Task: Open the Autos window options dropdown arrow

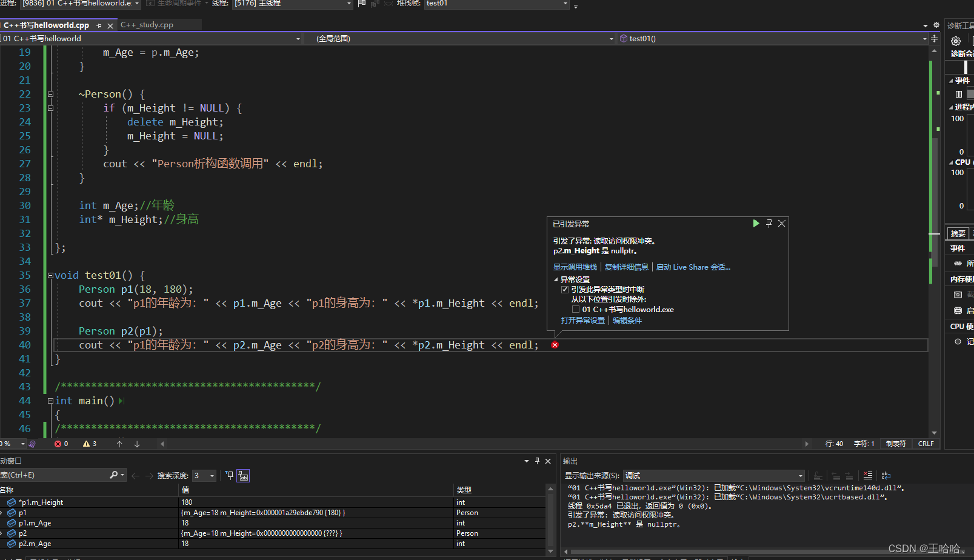Action: 526,461
